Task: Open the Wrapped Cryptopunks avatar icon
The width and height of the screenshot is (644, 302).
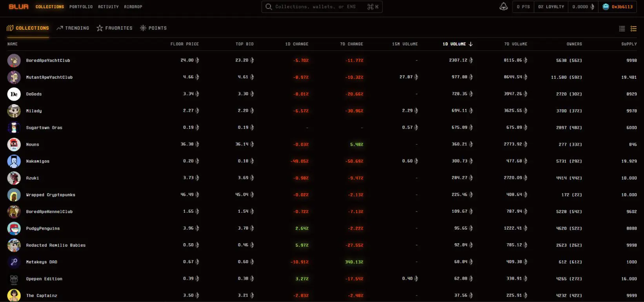Action: 14,195
